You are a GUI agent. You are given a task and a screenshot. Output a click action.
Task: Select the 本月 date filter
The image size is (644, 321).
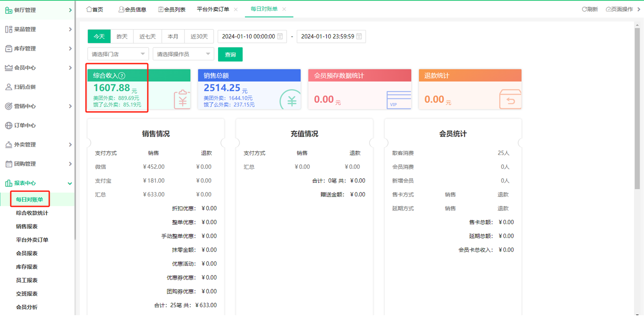(x=173, y=36)
